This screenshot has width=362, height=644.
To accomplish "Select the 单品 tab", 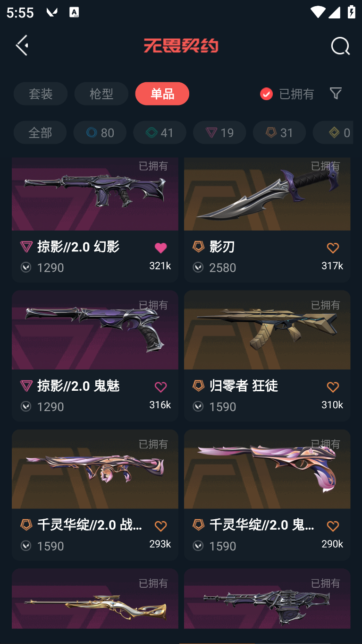I will pyautogui.click(x=162, y=94).
